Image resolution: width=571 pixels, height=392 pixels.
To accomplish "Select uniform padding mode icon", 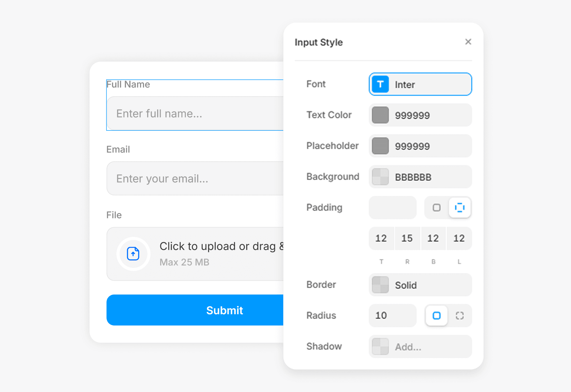I will [436, 207].
